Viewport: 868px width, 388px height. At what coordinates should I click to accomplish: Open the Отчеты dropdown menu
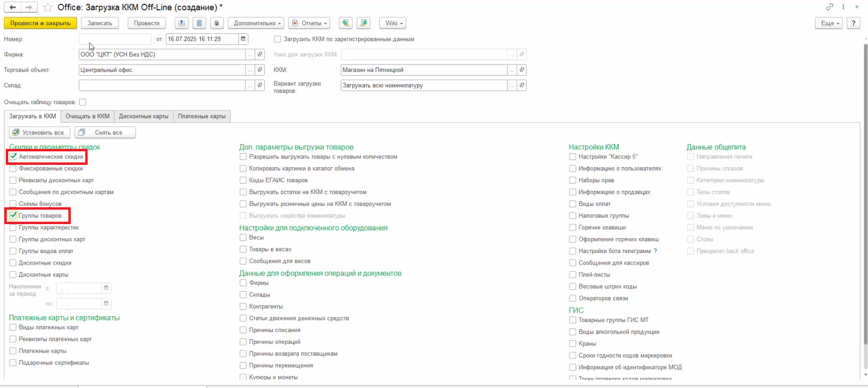tap(310, 23)
